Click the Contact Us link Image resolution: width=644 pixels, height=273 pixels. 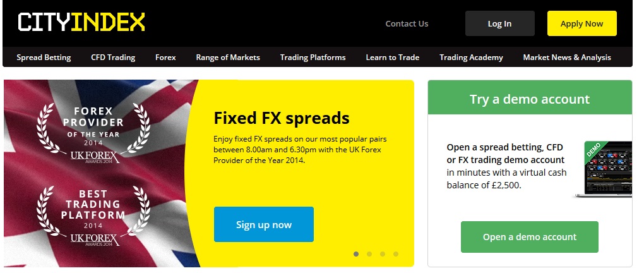[407, 24]
